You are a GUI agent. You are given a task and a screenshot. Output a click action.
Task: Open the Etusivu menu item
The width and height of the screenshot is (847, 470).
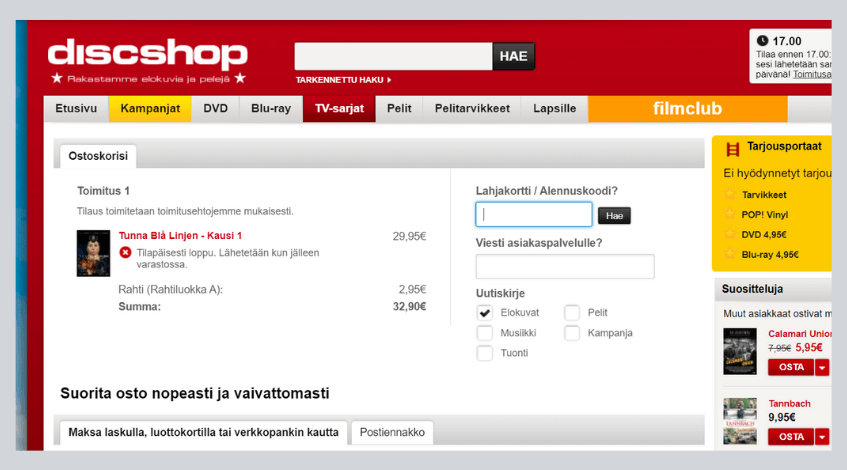(76, 109)
